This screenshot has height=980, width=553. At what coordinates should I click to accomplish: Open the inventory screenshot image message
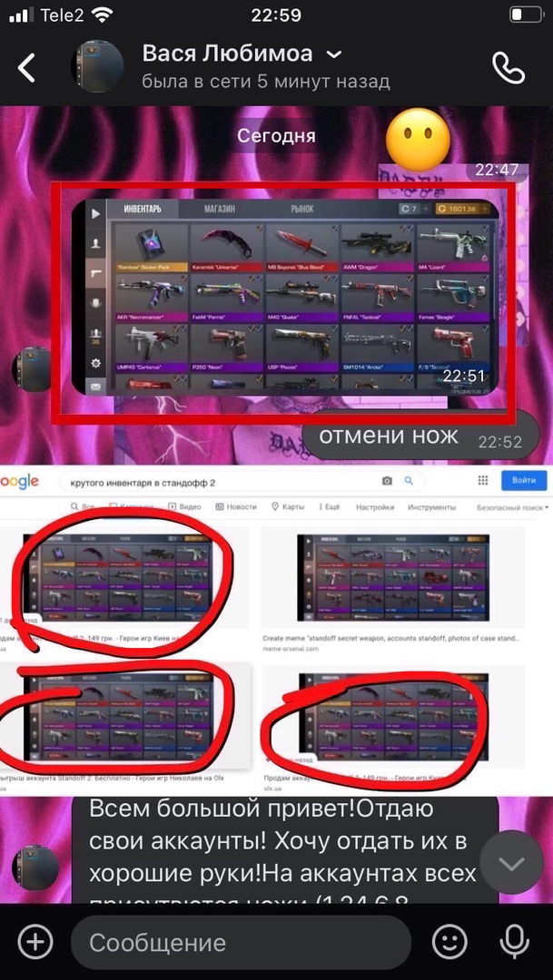pos(285,298)
